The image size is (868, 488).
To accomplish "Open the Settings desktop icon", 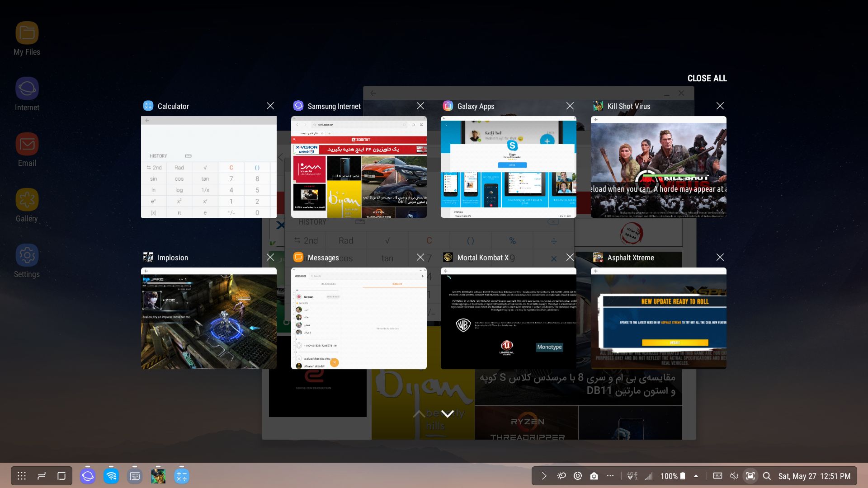I will (x=27, y=261).
